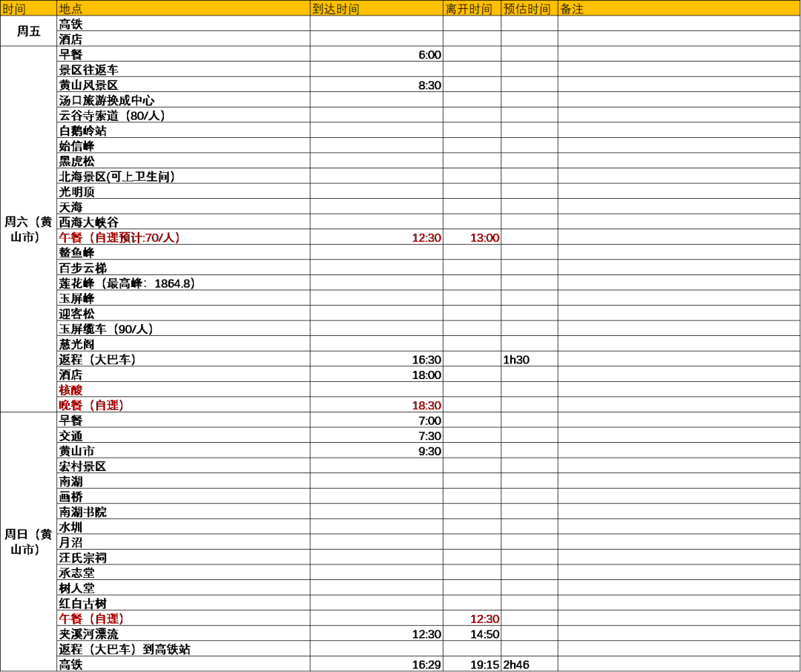This screenshot has width=801, height=672.
Task: Select the 景区往返车 cell
Action: [x=183, y=70]
